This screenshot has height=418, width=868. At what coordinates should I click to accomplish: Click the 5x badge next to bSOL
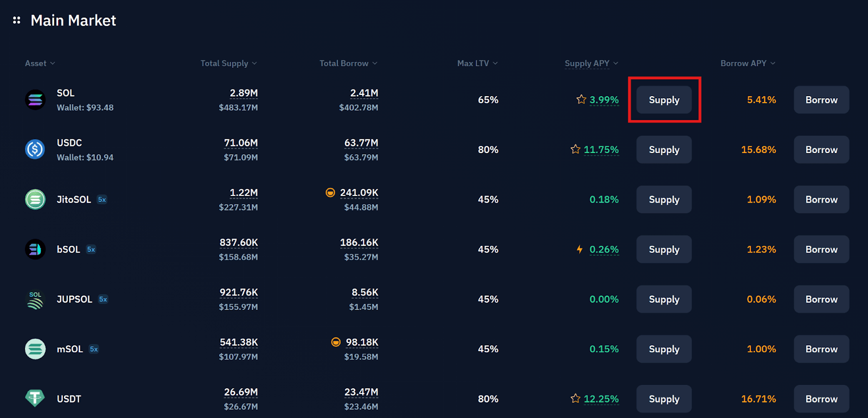click(91, 249)
